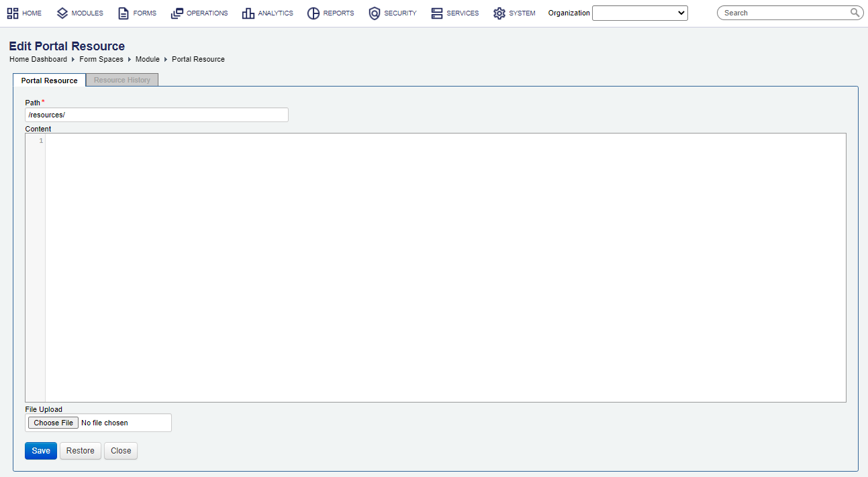
Task: Go to Home Dashboard breadcrumb
Action: tap(38, 59)
